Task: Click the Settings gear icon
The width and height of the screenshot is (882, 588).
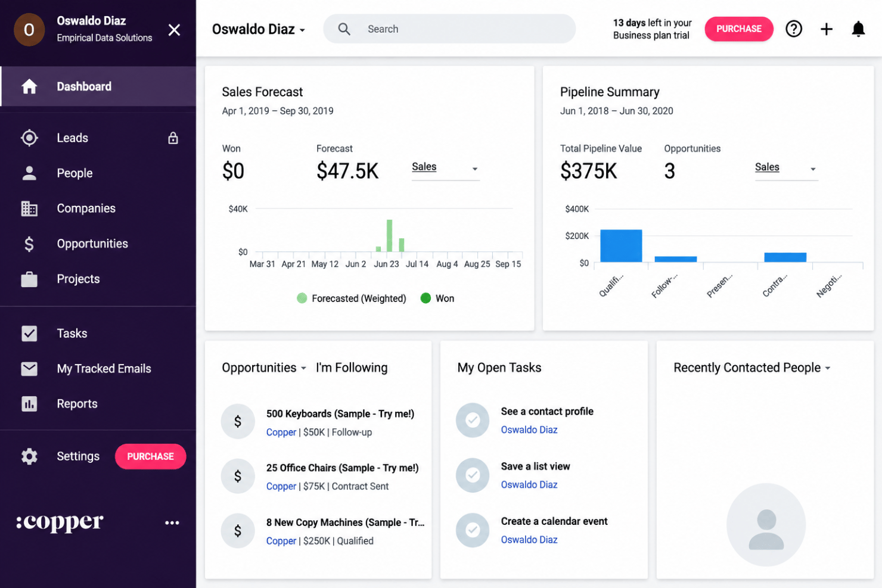Action: click(29, 456)
